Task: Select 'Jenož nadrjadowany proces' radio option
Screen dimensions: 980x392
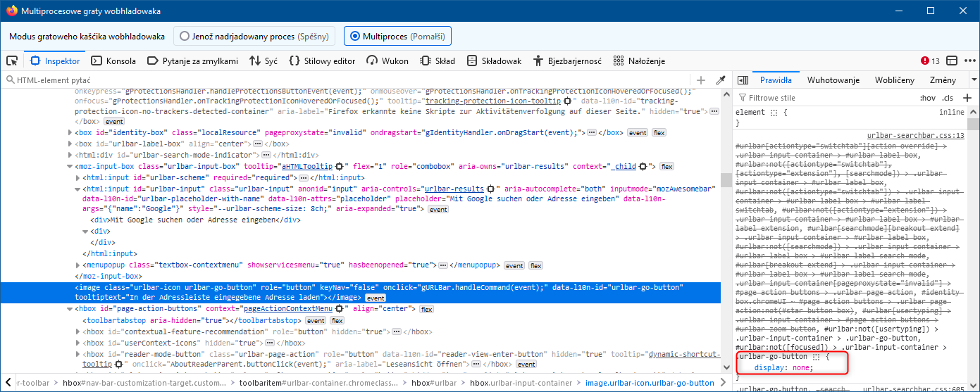Action: 185,36
